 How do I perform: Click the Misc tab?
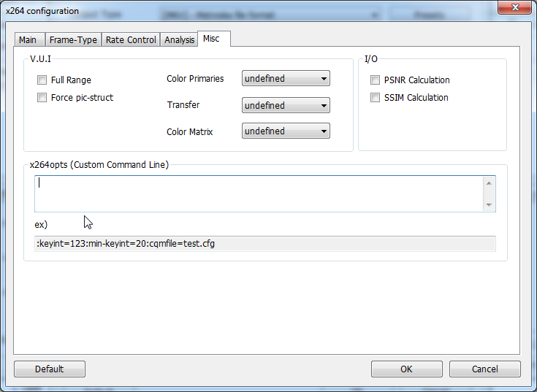click(x=213, y=39)
